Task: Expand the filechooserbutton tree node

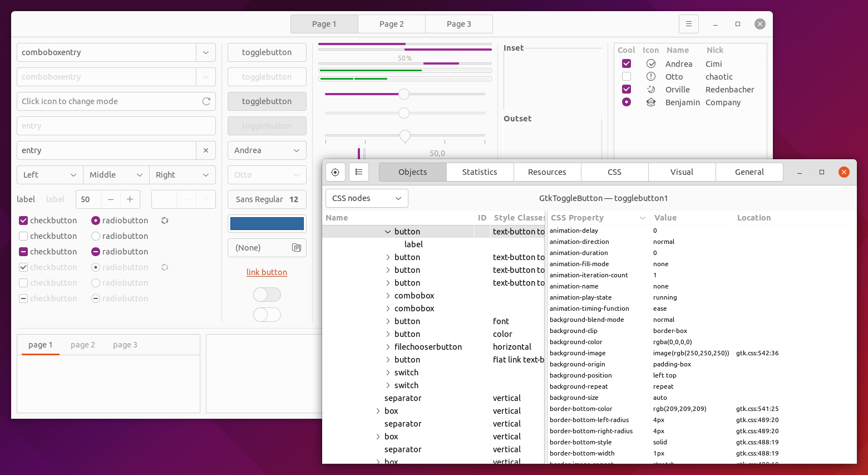Action: (388, 347)
